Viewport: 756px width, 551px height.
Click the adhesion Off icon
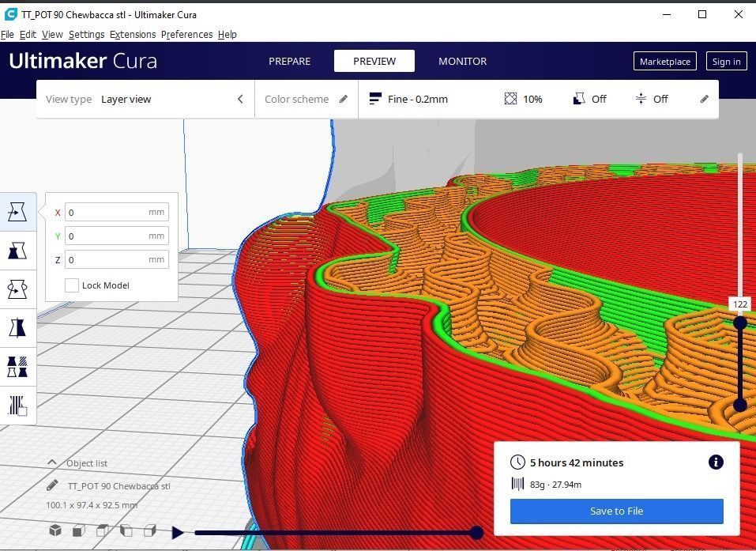point(641,99)
